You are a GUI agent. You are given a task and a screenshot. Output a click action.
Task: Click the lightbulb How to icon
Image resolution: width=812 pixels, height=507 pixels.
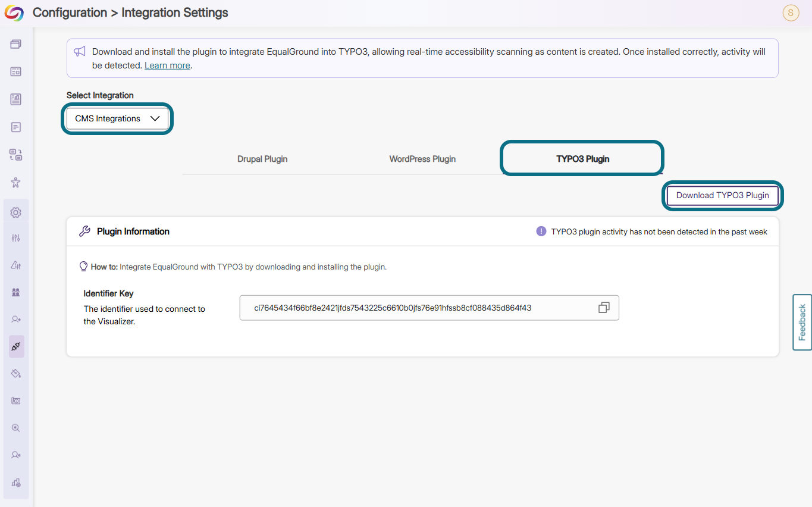pyautogui.click(x=84, y=267)
